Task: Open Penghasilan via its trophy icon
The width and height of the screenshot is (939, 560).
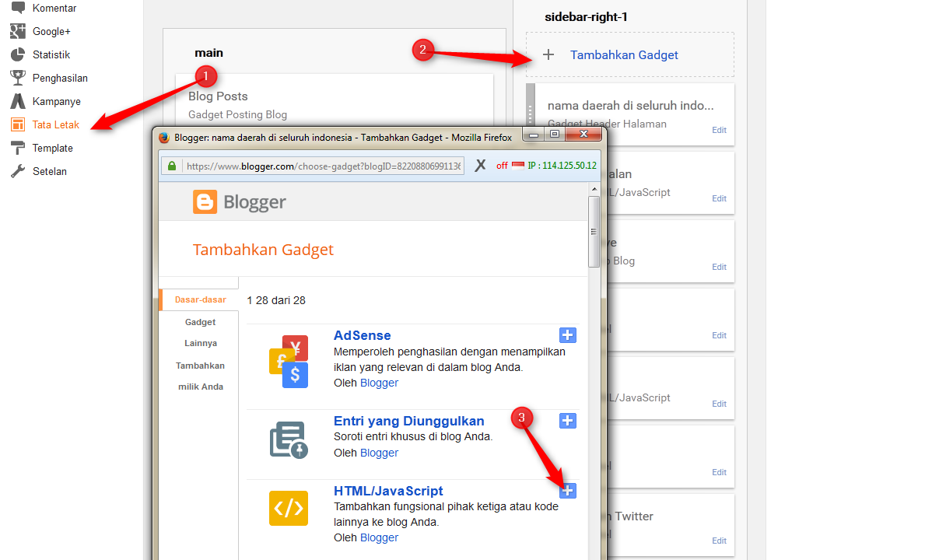Action: click(18, 79)
